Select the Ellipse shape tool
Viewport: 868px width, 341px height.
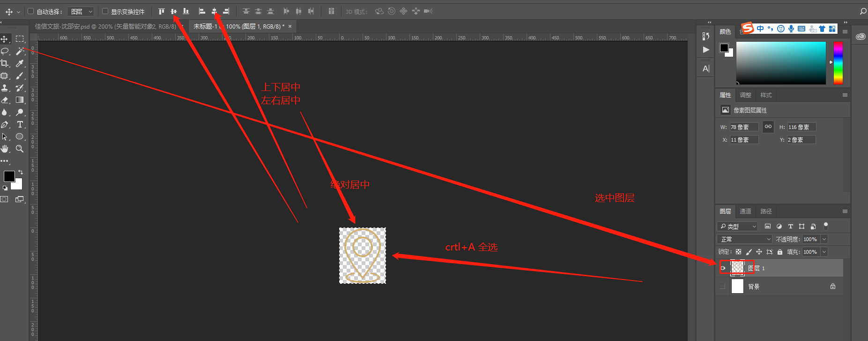click(x=20, y=136)
